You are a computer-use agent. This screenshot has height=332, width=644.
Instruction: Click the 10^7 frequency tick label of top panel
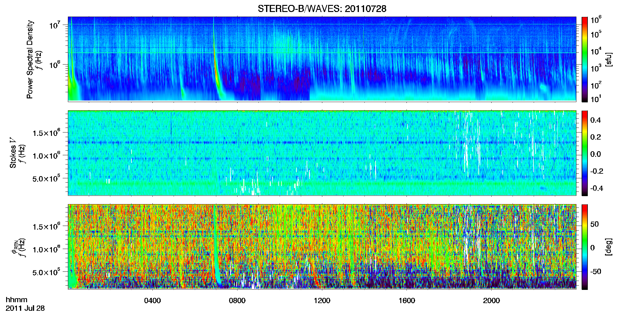coord(55,25)
